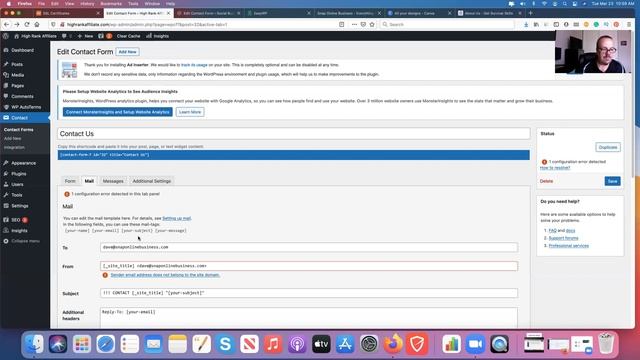This screenshot has height=360, width=640.
Task: Select the blue shortcode field
Action: tap(294, 155)
